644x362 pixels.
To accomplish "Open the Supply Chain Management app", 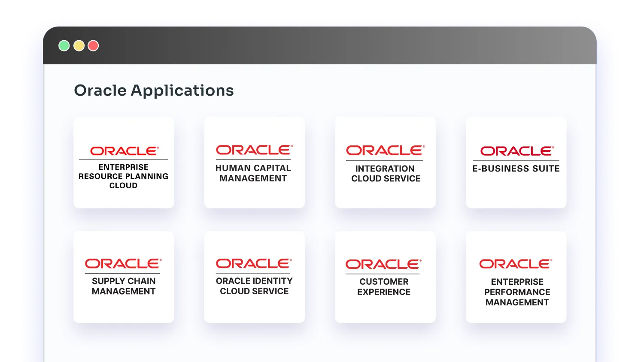I will pos(124,277).
